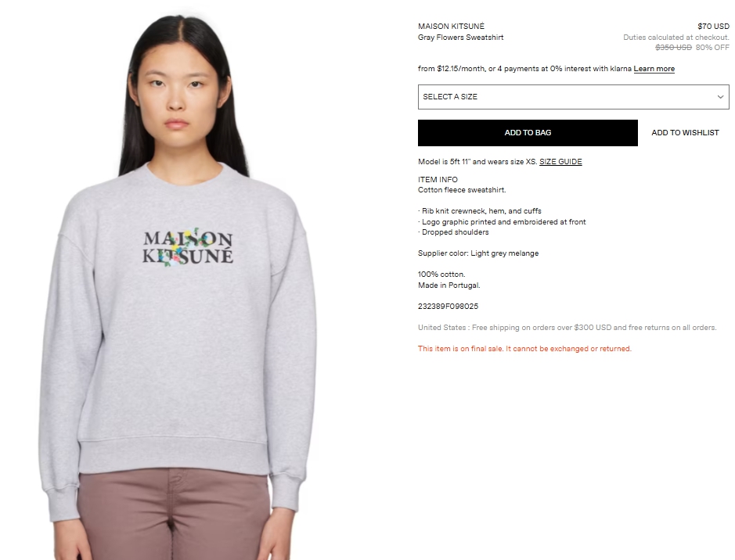Open Klarna Learn more link
The width and height of the screenshot is (735, 560).
click(x=654, y=69)
